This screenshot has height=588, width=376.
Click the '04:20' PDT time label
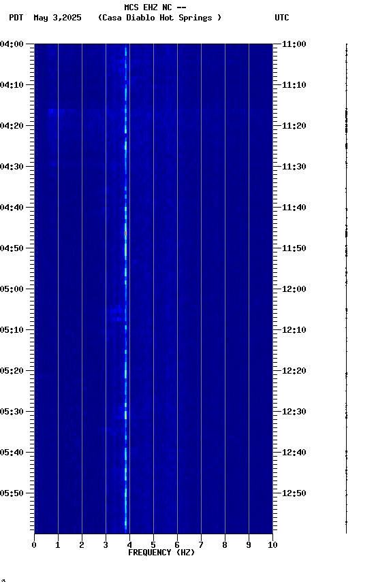pos(12,126)
